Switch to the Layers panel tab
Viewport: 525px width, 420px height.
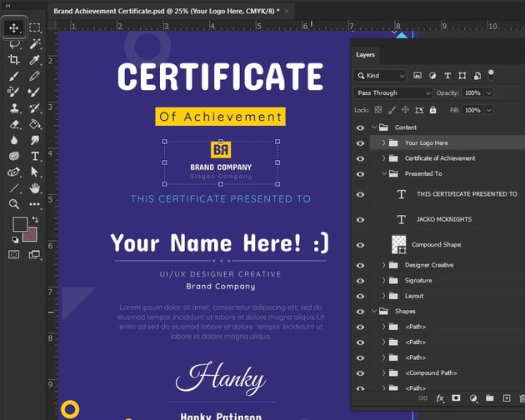pyautogui.click(x=365, y=55)
